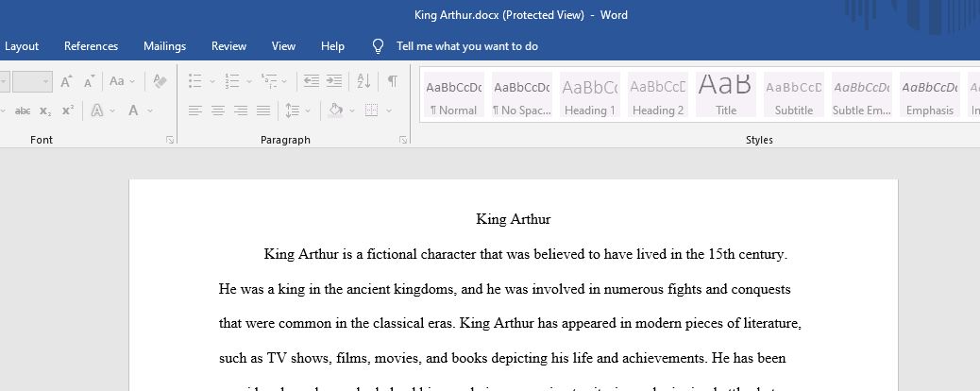Click the Borders icon

(371, 110)
